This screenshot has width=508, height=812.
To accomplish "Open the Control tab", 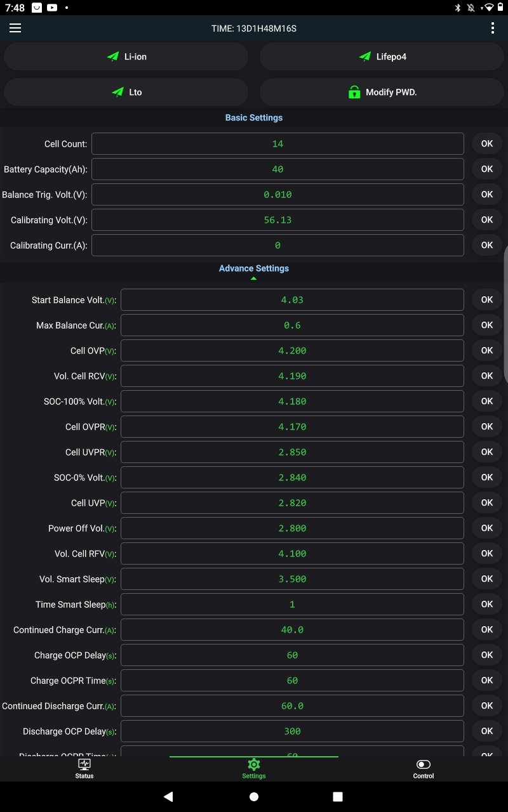I will [x=424, y=768].
